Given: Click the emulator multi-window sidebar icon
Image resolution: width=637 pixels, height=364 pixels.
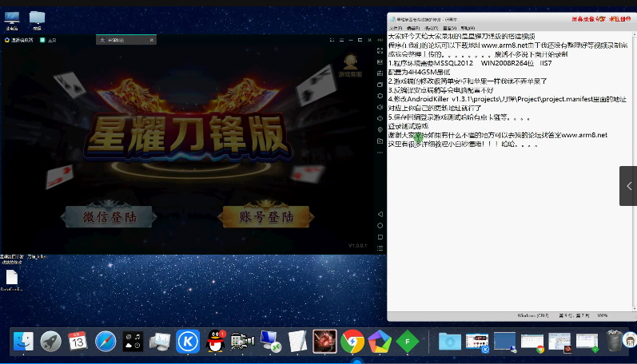Looking at the screenshot, I should point(380,85).
